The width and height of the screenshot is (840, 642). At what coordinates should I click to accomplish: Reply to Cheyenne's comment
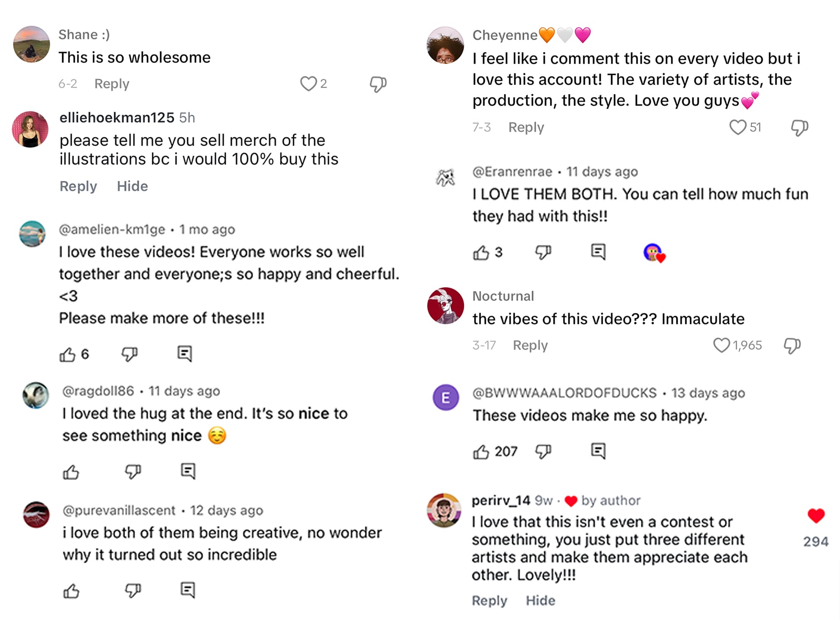pos(526,127)
